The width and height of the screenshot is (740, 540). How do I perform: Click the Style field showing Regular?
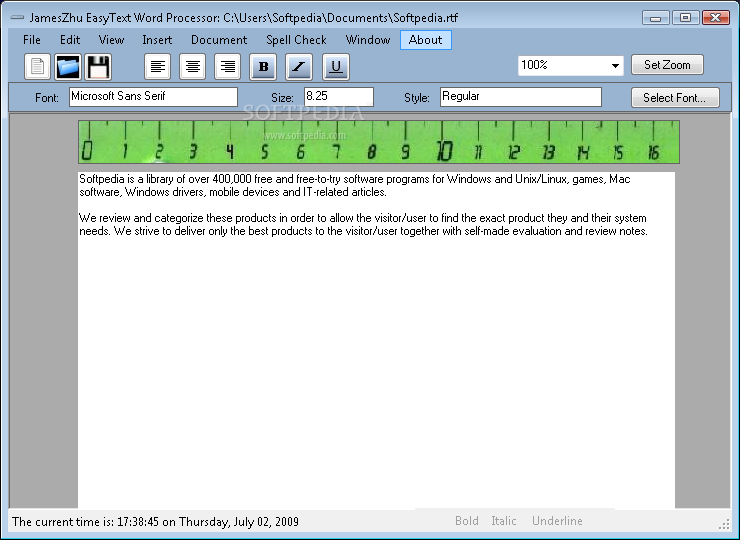(521, 97)
